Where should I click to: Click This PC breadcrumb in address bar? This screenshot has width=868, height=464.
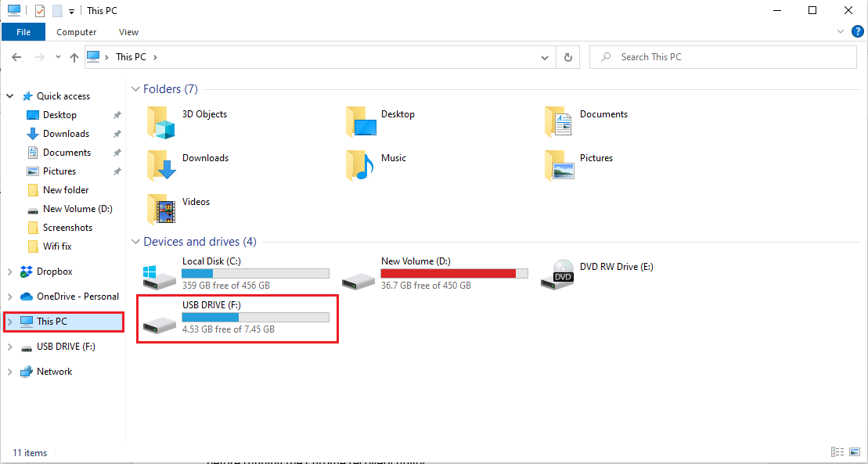(131, 57)
